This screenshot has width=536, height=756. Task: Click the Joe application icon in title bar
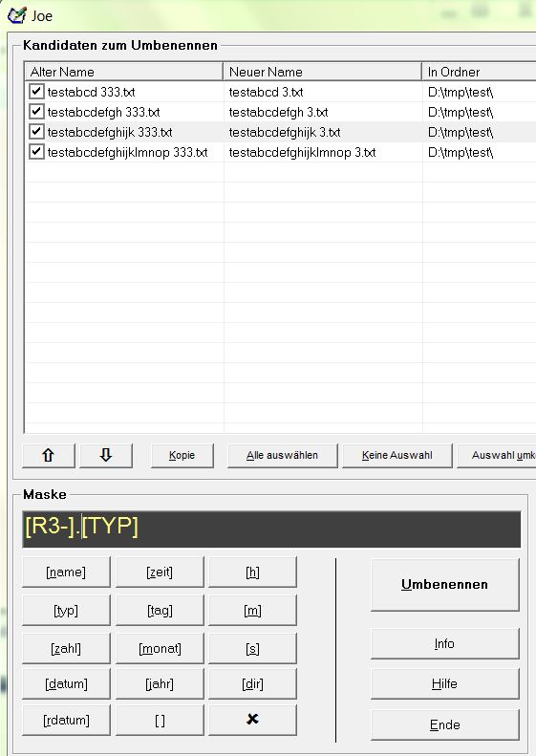tap(16, 15)
